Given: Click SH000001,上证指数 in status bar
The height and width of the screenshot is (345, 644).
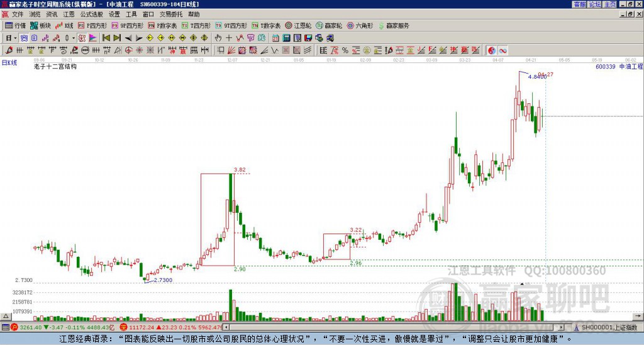Looking at the screenshot, I should click(x=609, y=327).
